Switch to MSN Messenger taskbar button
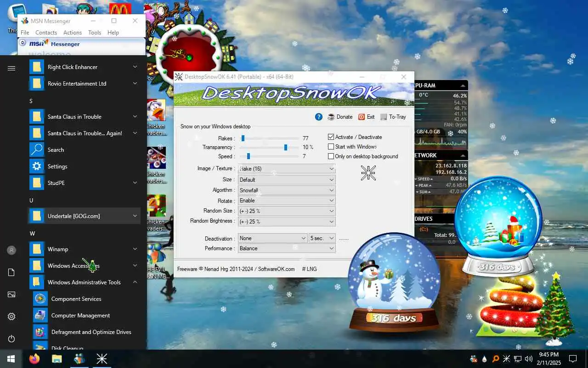Image resolution: width=588 pixels, height=368 pixels. pyautogui.click(x=79, y=359)
